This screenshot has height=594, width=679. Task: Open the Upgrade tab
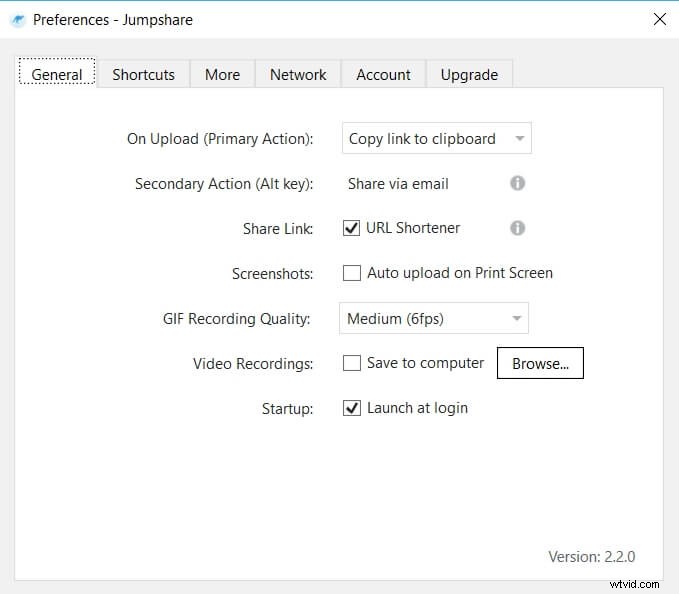point(469,74)
